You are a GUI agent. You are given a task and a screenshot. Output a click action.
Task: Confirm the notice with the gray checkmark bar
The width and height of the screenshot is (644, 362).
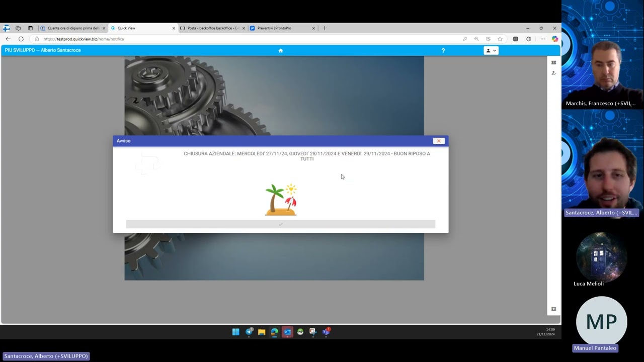pos(280,224)
